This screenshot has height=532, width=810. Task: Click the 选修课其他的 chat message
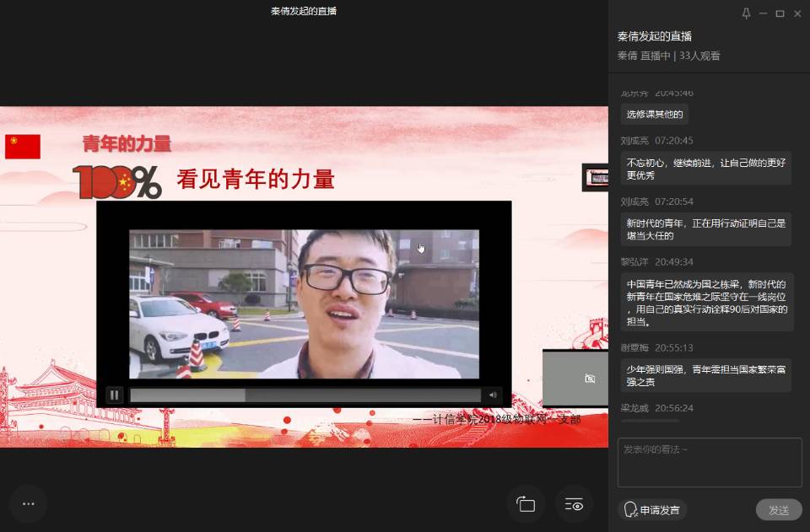655,114
